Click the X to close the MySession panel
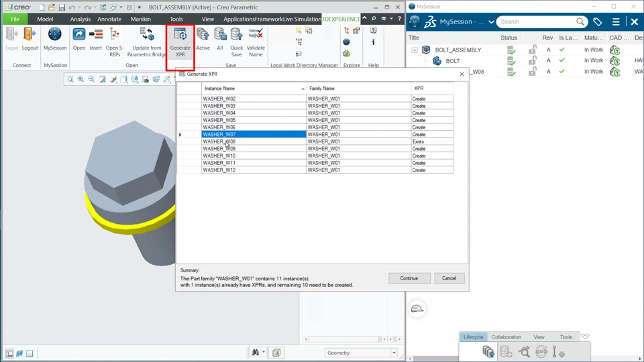 point(634,21)
